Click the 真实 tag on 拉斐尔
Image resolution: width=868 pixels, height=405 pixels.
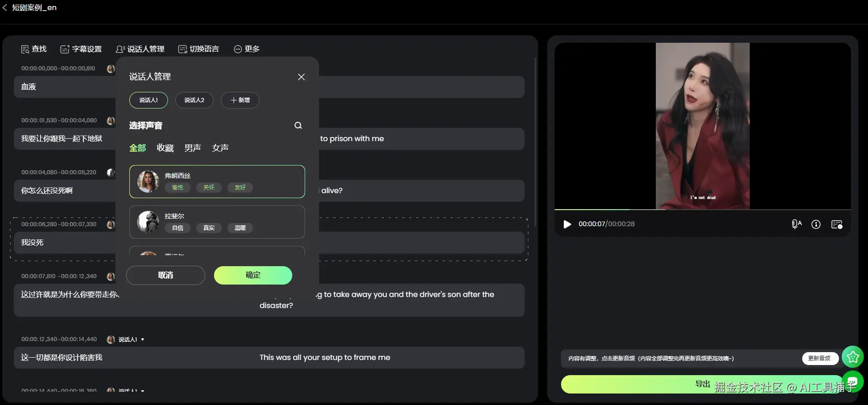(209, 228)
